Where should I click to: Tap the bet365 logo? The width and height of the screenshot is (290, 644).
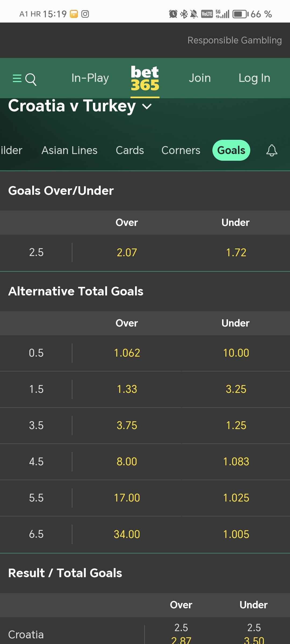(145, 78)
